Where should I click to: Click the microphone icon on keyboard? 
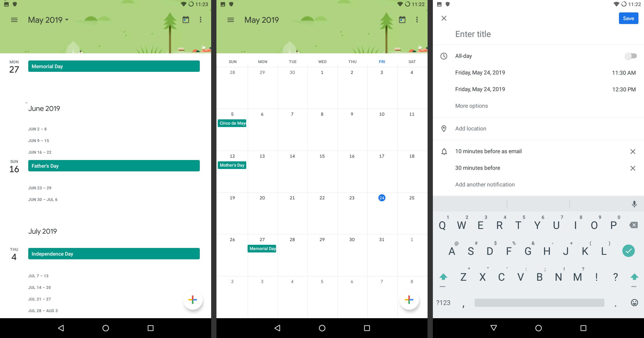634,204
